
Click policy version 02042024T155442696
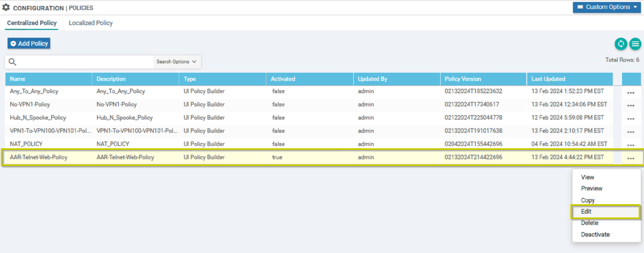tap(474, 144)
